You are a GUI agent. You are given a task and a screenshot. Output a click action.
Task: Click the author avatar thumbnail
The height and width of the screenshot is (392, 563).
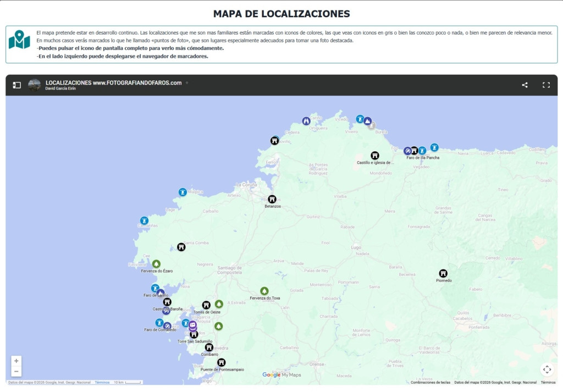click(35, 85)
